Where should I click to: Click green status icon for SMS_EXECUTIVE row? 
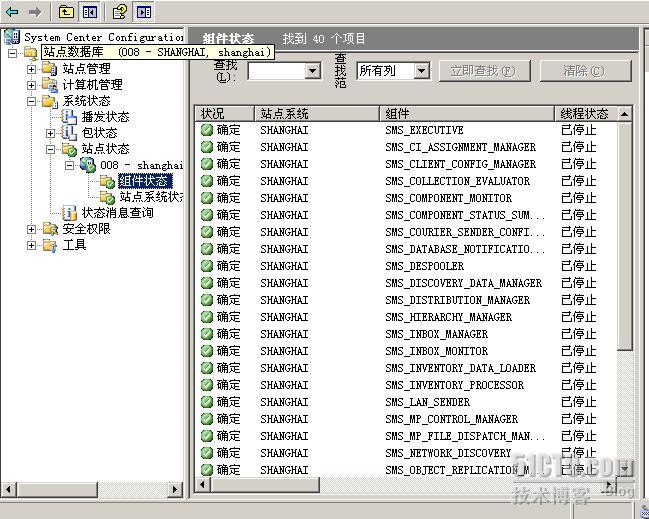pos(207,130)
